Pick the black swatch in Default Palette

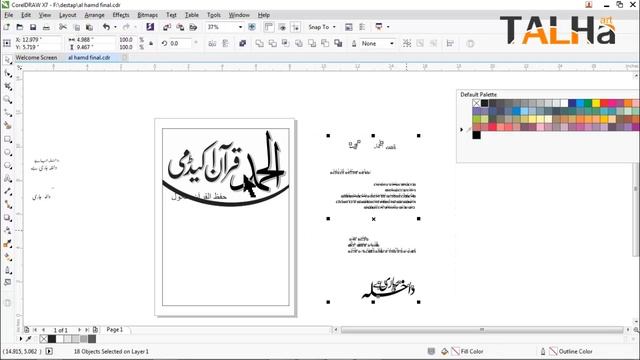(484, 103)
